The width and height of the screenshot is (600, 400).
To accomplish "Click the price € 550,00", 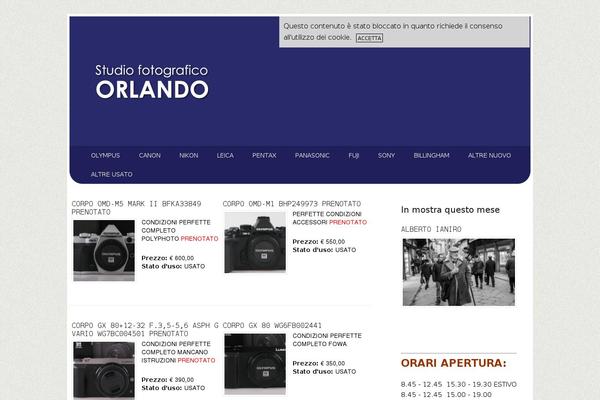I will point(332,242).
